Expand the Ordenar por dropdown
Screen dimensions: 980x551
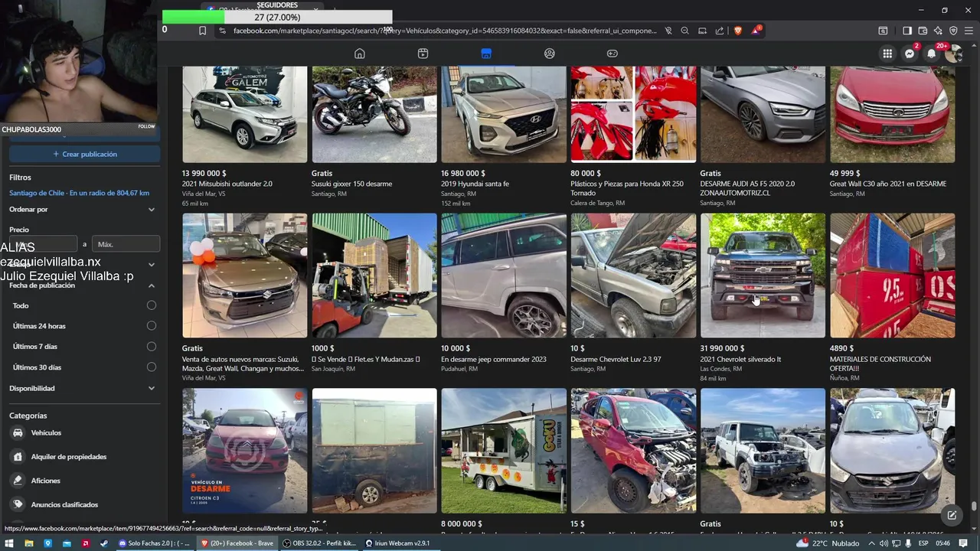coord(82,210)
